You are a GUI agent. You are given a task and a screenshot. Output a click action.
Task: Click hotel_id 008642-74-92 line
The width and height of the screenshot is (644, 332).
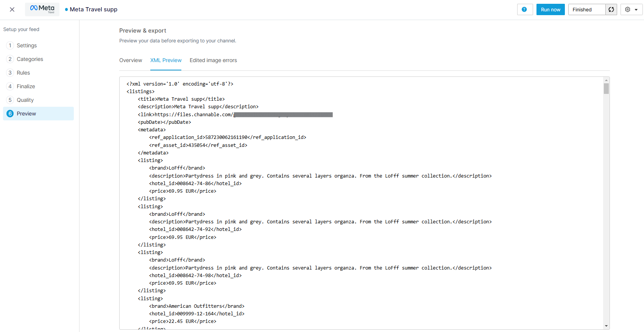pos(195,229)
